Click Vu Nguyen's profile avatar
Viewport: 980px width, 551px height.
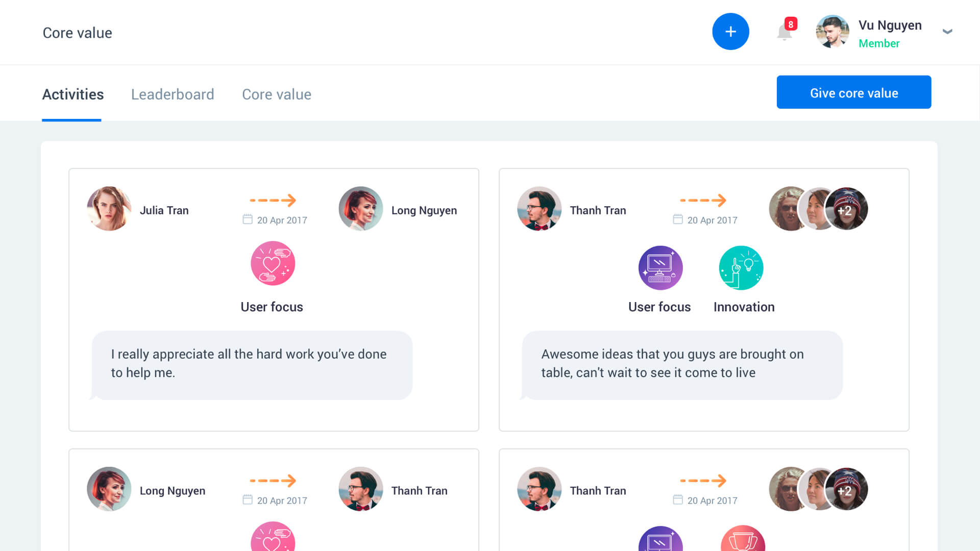[832, 32]
